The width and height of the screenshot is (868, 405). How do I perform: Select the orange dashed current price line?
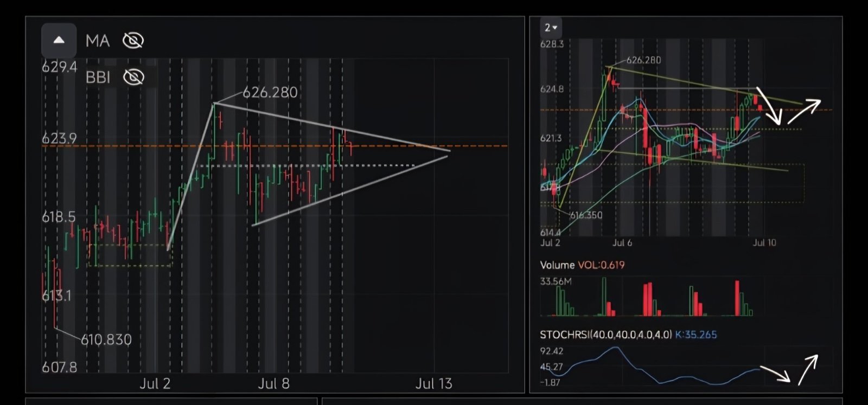[x=275, y=146]
